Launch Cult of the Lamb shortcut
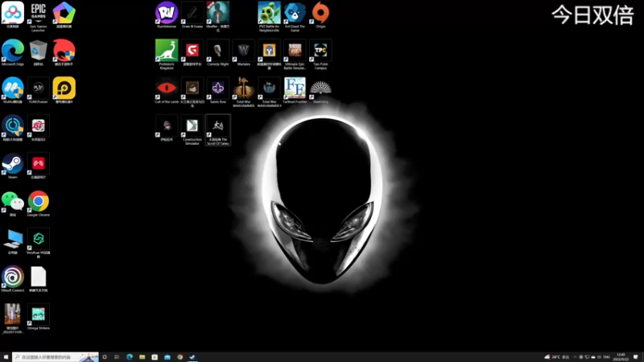Viewport: 644px width, 362px height. (x=167, y=90)
